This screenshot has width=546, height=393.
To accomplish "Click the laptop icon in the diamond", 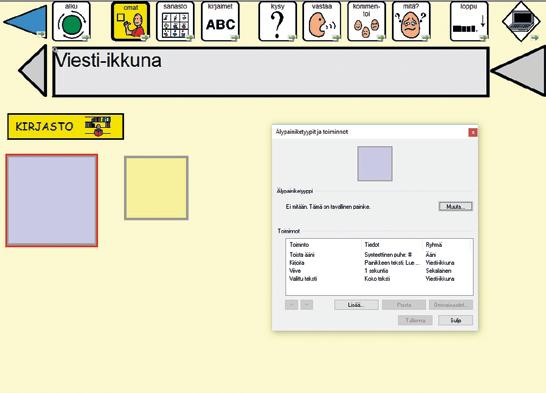I will pos(521,21).
